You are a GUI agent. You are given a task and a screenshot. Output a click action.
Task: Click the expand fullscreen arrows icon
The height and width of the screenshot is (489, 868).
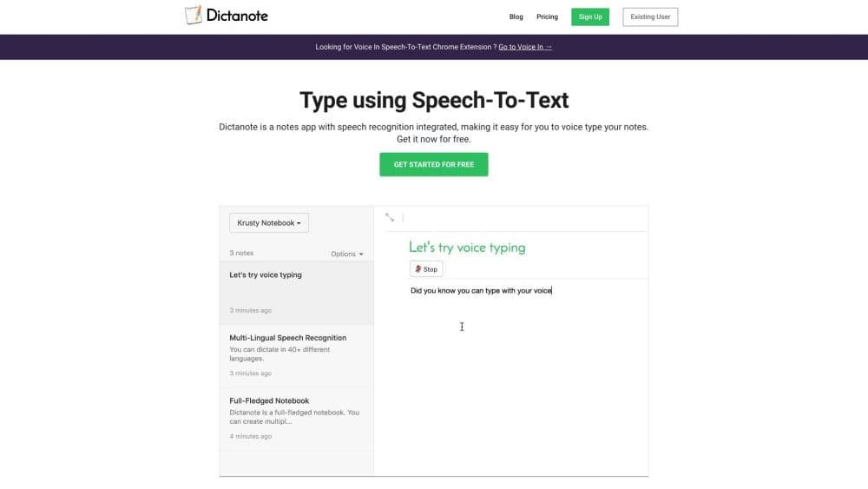pyautogui.click(x=390, y=217)
